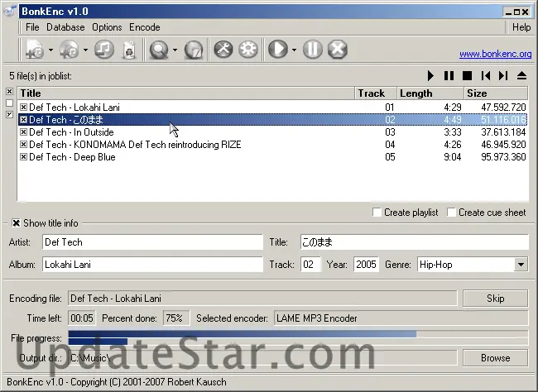Click into the Album field containing Lokahi Lani
Viewport: 538px width, 392px height.
[x=152, y=265]
